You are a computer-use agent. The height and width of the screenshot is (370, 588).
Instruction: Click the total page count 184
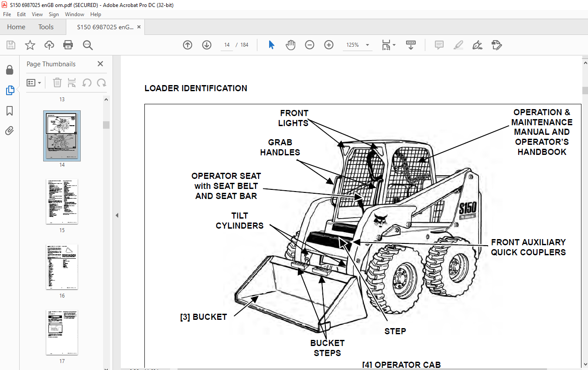244,45
